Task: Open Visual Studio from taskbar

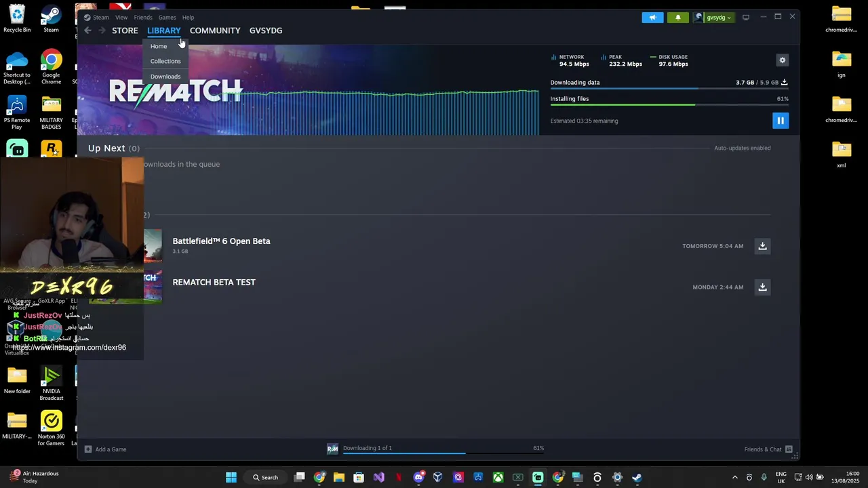Action: (378, 477)
